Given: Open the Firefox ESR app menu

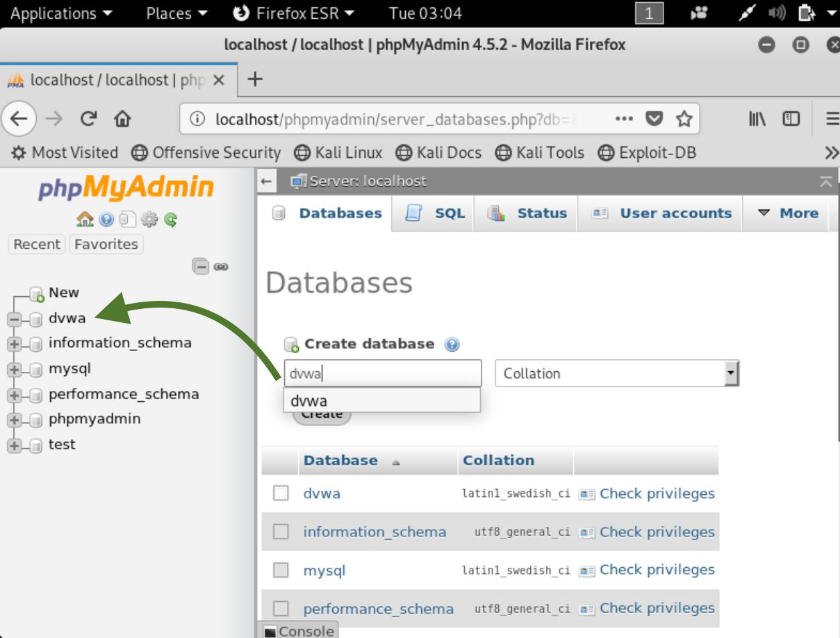Looking at the screenshot, I should pyautogui.click(x=293, y=13).
